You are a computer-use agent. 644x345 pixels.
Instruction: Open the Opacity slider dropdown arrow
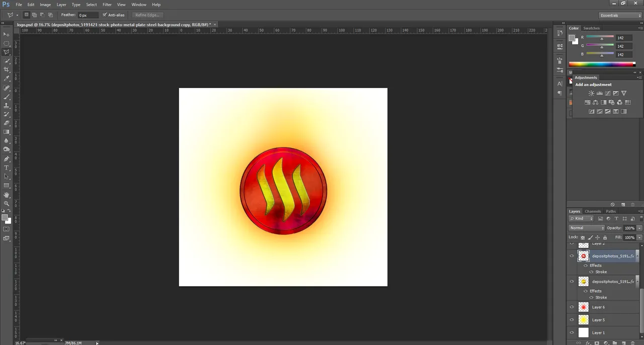(x=639, y=228)
